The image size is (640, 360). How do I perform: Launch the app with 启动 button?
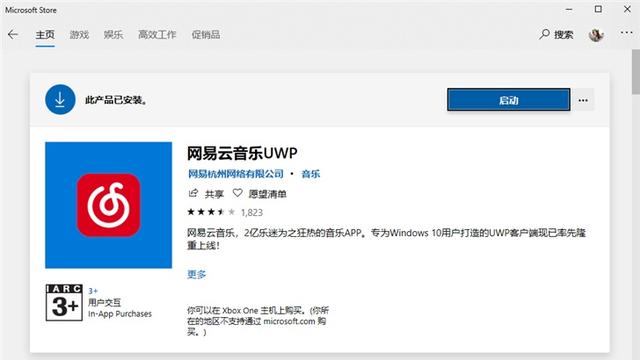point(509,100)
